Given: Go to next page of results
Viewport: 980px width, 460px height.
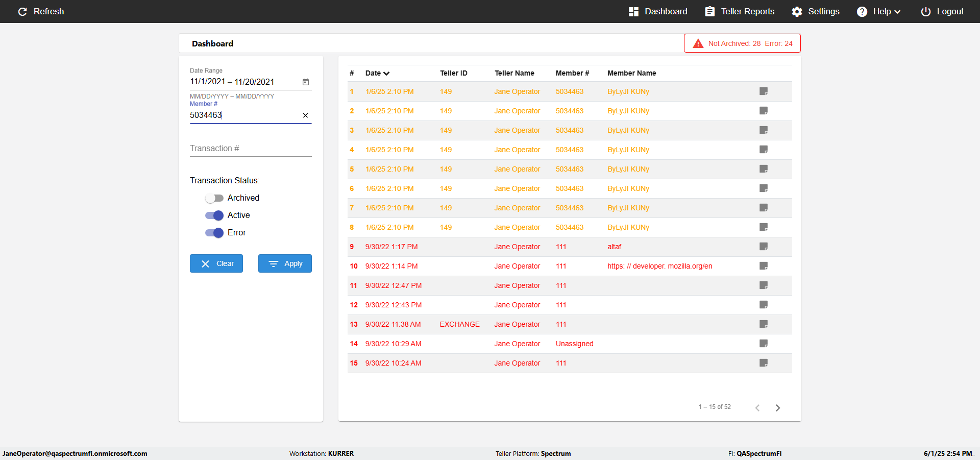Looking at the screenshot, I should coord(778,407).
